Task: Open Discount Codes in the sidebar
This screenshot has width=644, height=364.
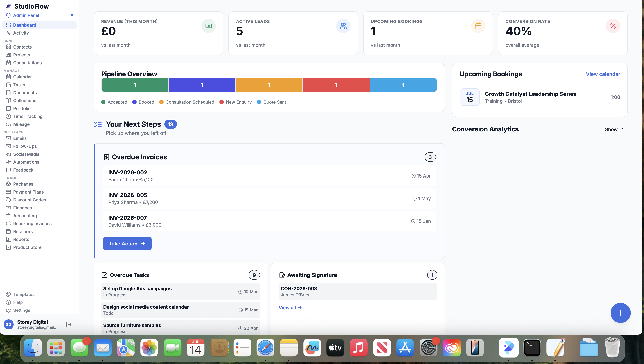Action: (x=39, y=200)
